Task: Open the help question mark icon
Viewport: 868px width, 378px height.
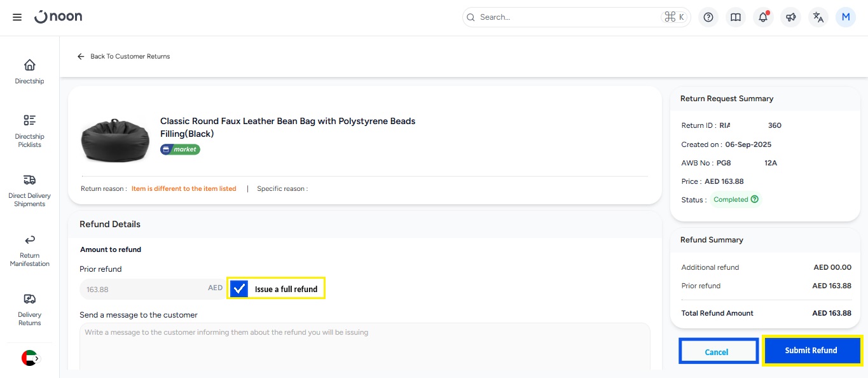Action: [x=708, y=17]
